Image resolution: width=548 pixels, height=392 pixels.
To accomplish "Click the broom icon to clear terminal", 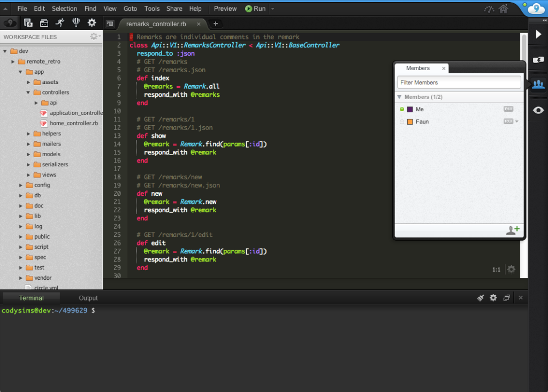I will point(480,298).
